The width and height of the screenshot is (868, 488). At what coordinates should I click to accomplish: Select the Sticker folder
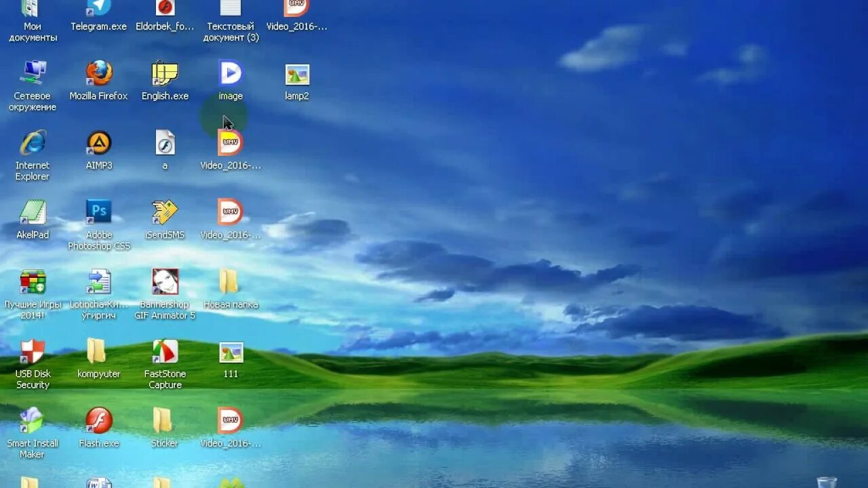tap(165, 428)
